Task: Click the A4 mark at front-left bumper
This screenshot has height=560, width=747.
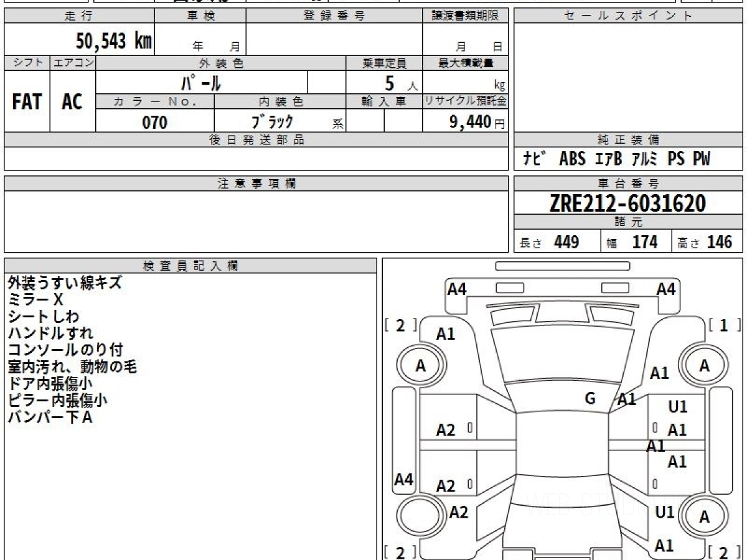Action: pos(458,289)
